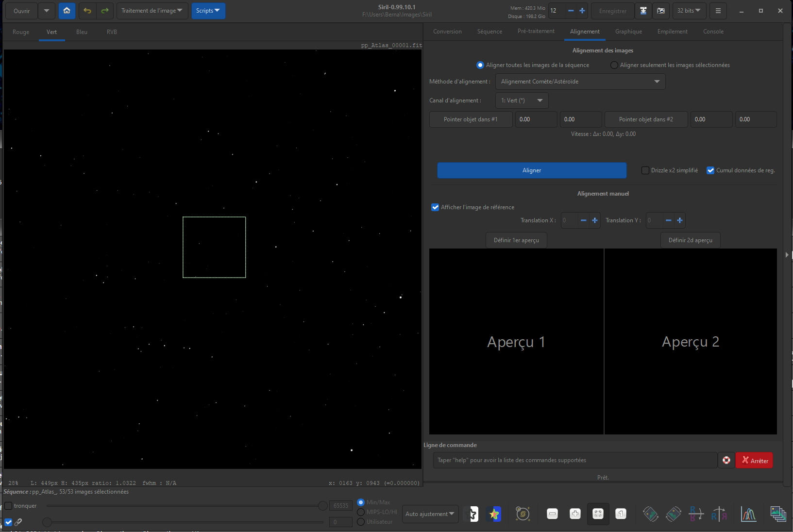
Task: Click the zoom-to-fit icon
Action: pyautogui.click(x=598, y=514)
